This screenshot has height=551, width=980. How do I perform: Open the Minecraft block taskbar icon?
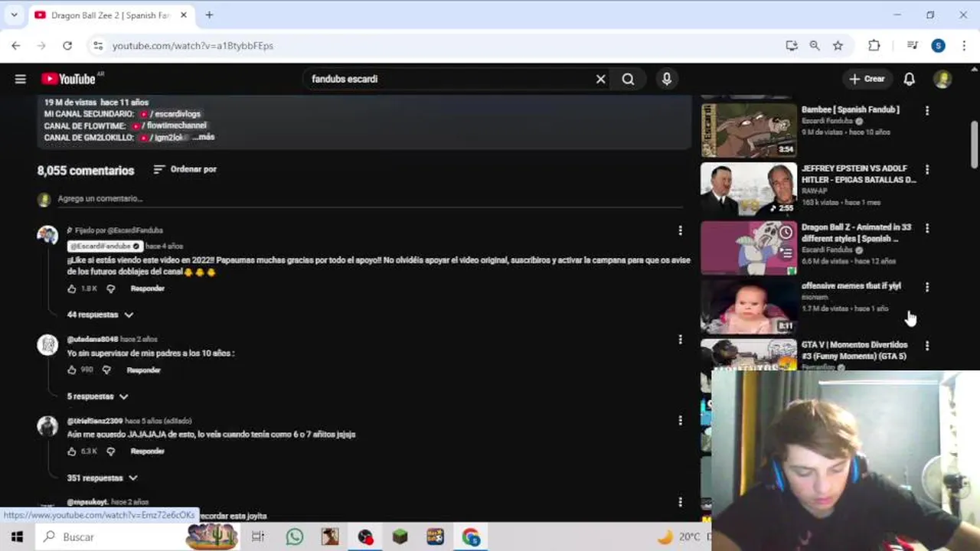click(400, 536)
